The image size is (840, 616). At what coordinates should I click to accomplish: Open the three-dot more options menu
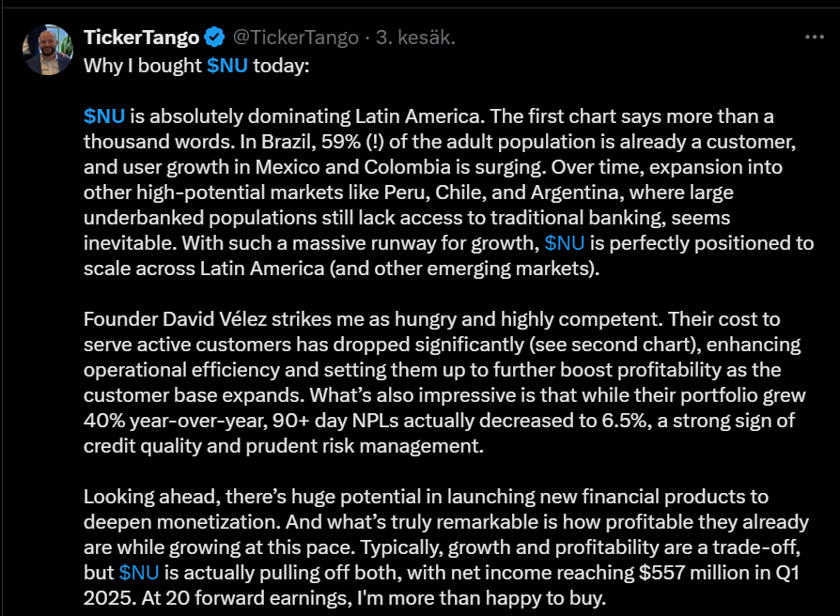815,37
